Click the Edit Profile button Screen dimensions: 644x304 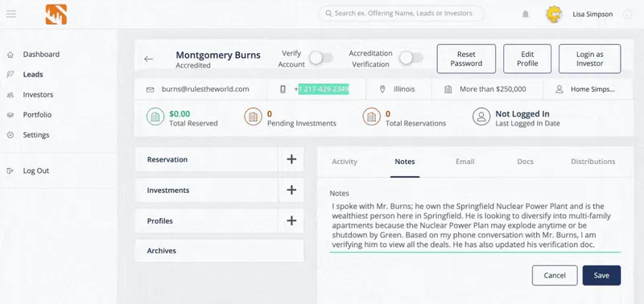527,59
